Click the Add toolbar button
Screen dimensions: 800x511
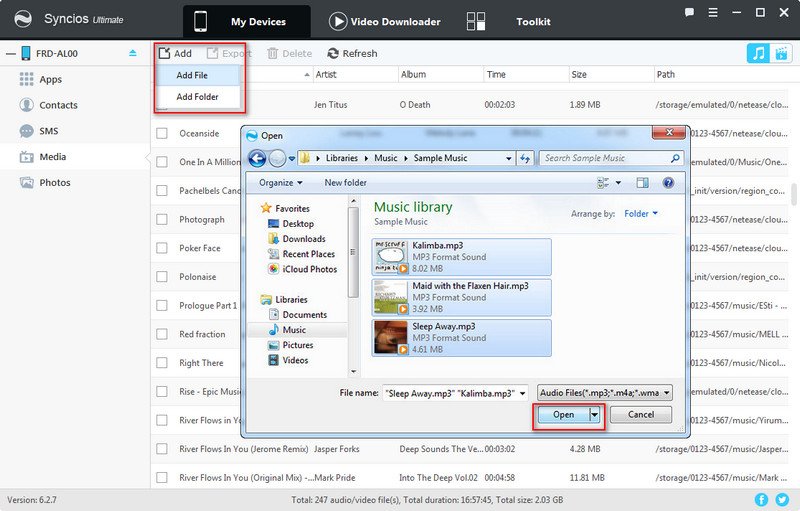(175, 53)
